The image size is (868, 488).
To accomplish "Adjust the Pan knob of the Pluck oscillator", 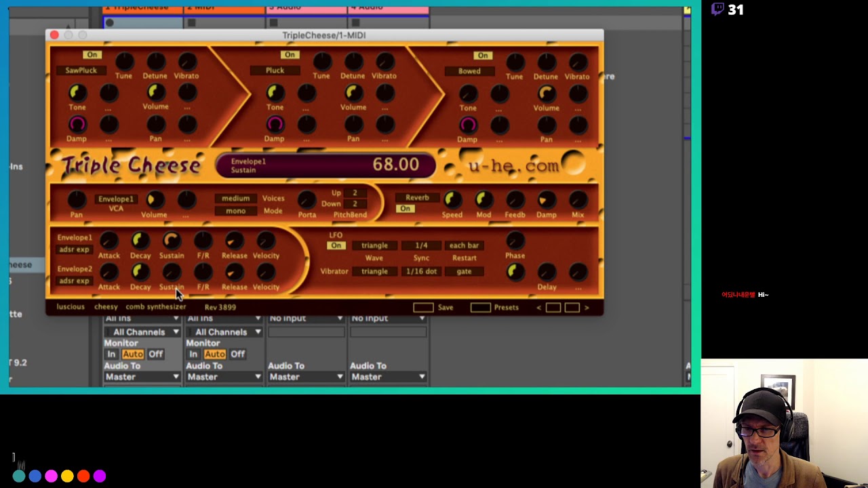I will pyautogui.click(x=353, y=124).
